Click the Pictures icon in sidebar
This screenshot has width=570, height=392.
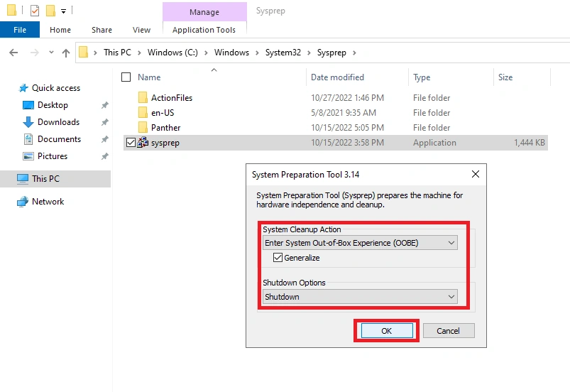point(28,156)
